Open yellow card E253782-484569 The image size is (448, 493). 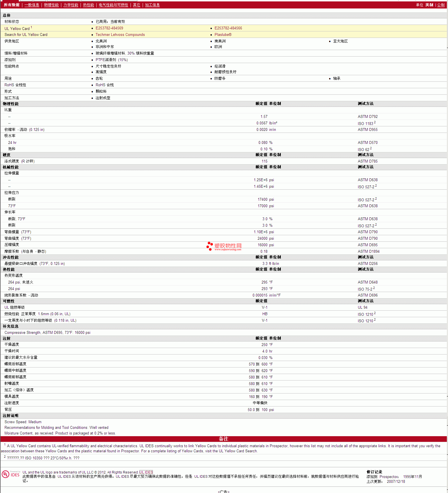[x=109, y=28]
